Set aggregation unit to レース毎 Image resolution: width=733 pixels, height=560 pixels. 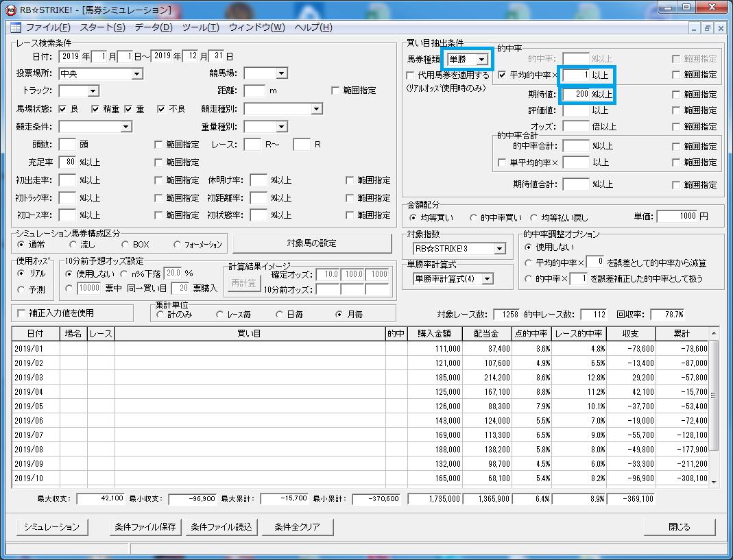coord(219,315)
